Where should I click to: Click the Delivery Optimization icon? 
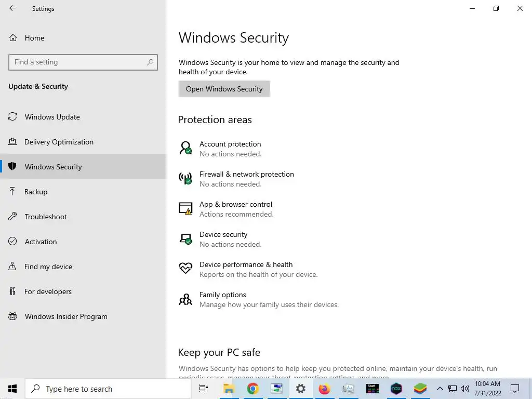(12, 141)
